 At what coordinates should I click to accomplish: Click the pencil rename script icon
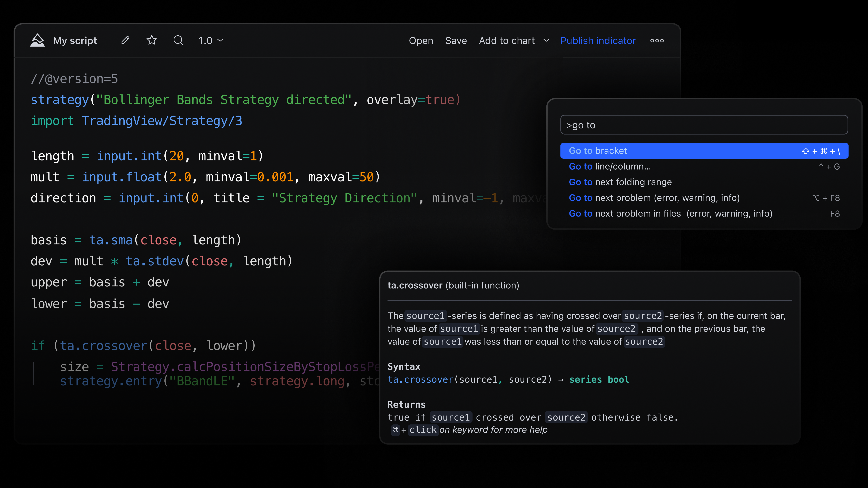(125, 40)
